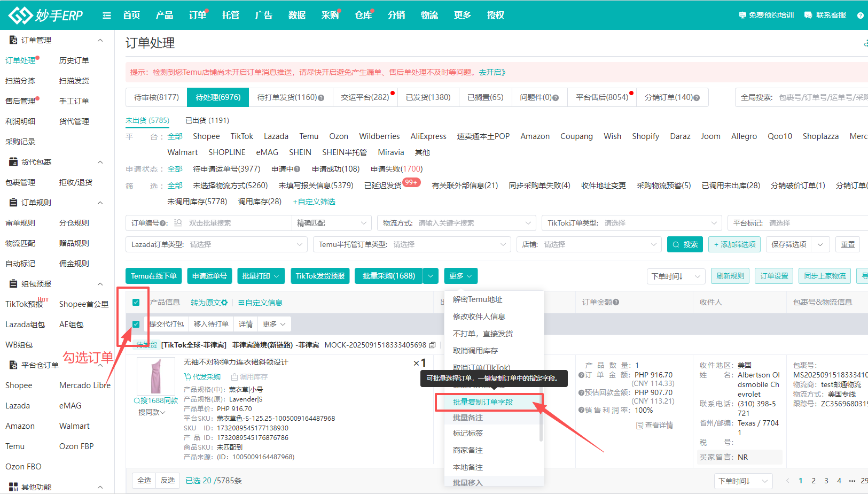Screen dimensions: 868x494
Task: Click help icon beside 分销订单(140)
Action: coord(697,98)
